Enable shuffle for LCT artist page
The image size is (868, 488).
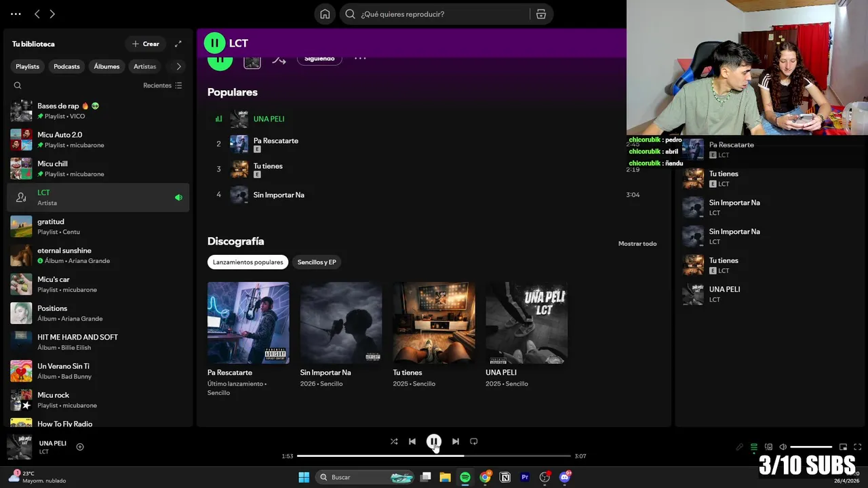pyautogui.click(x=279, y=60)
